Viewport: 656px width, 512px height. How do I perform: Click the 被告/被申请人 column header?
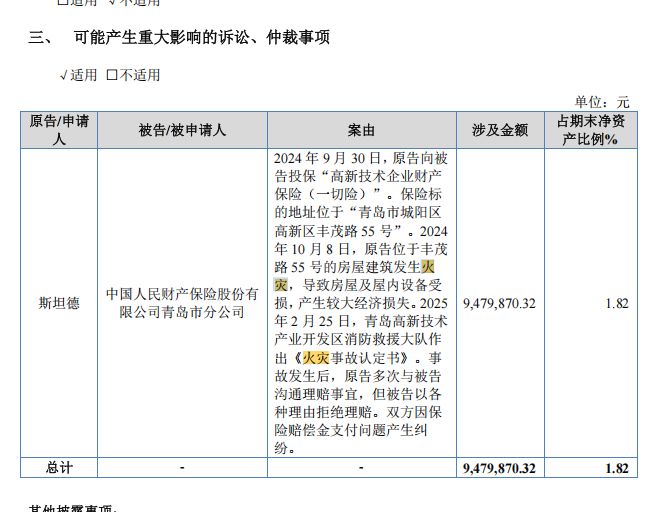pos(182,130)
